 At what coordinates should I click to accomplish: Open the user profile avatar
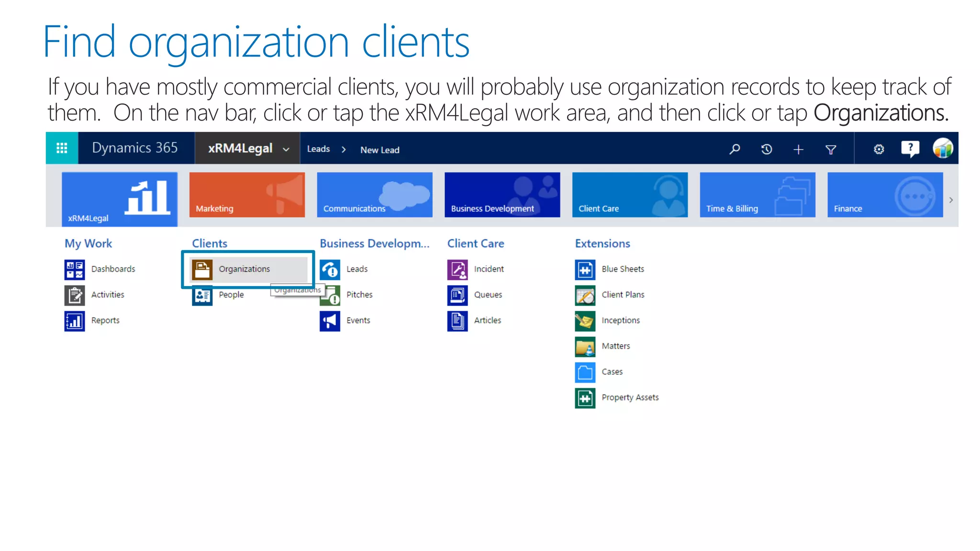pos(943,148)
